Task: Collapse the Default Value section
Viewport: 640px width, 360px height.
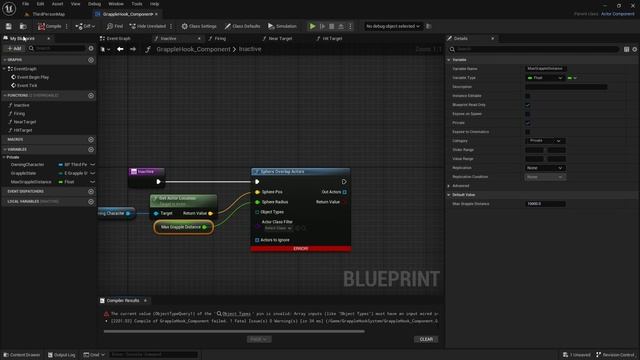Action: point(449,195)
